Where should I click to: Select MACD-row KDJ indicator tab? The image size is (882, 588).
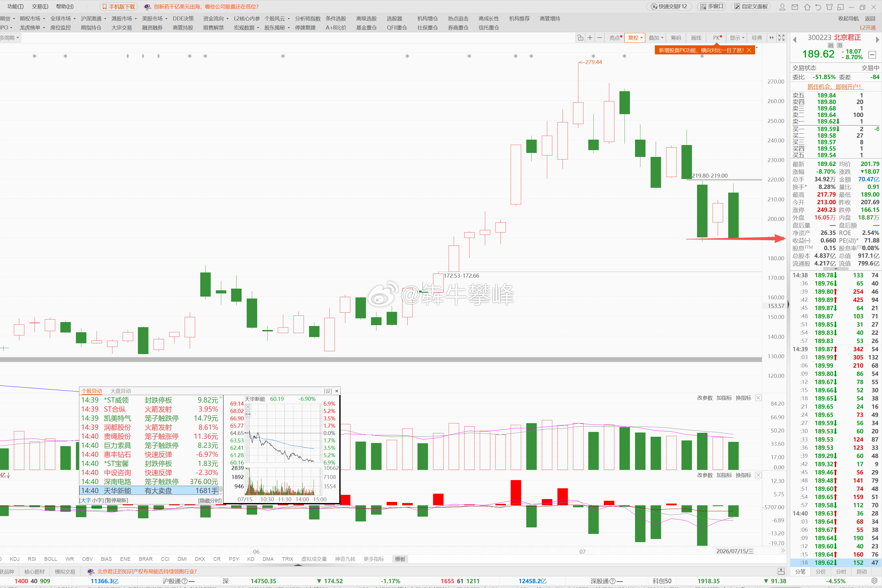15,559
